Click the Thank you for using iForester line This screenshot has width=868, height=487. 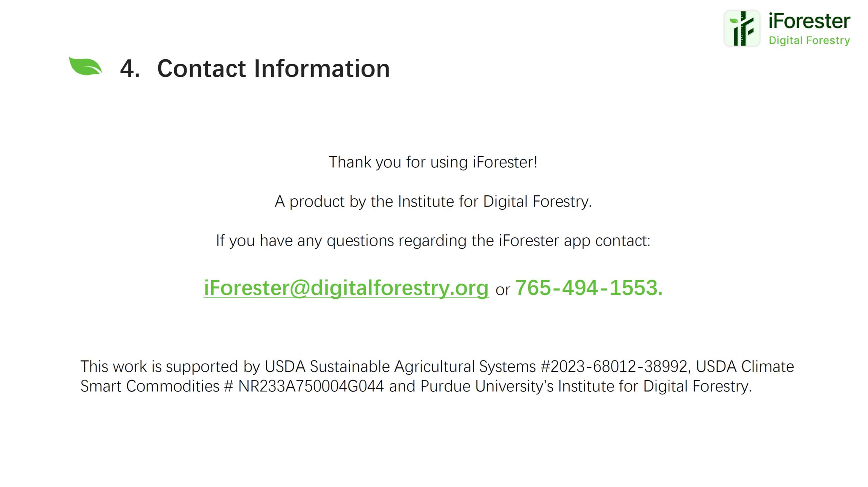coord(433,162)
